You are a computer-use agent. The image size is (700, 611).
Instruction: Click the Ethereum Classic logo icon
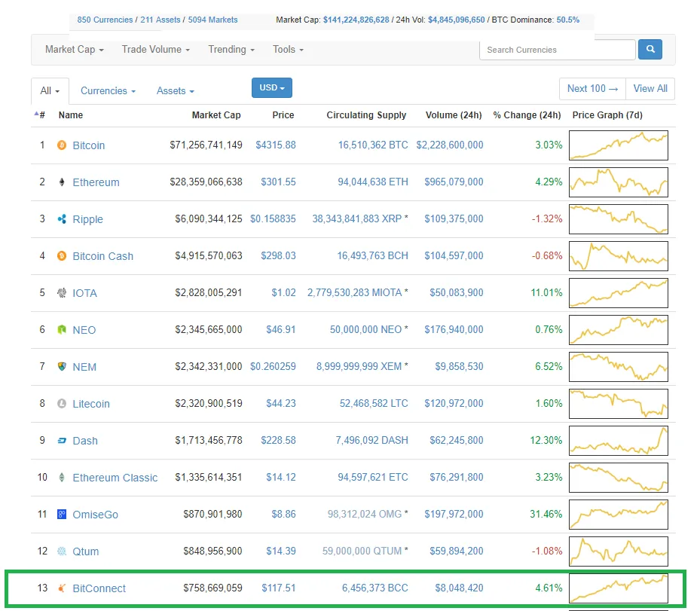point(62,478)
